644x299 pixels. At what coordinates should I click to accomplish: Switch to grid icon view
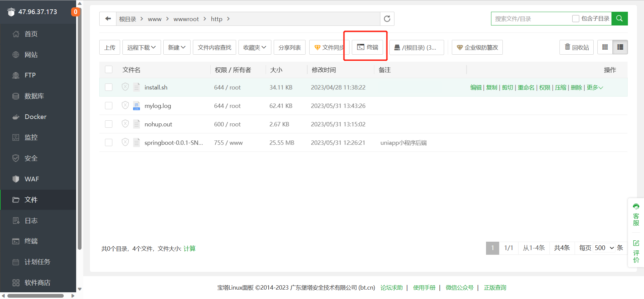605,47
